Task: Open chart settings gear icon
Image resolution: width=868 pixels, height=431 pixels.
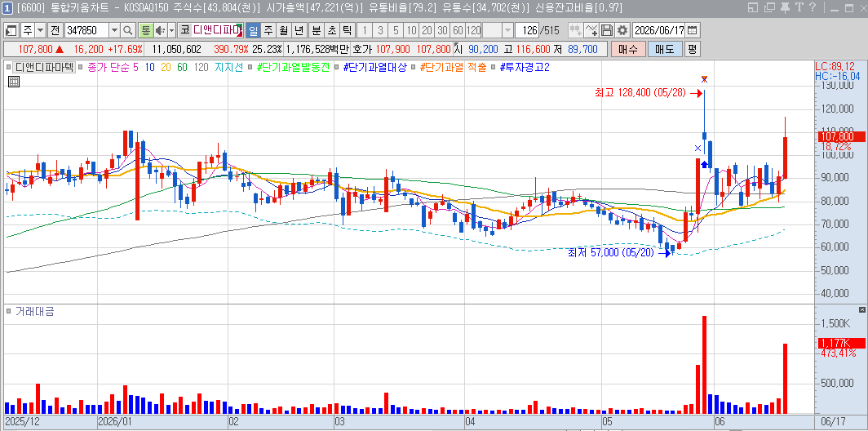Action: click(x=622, y=30)
